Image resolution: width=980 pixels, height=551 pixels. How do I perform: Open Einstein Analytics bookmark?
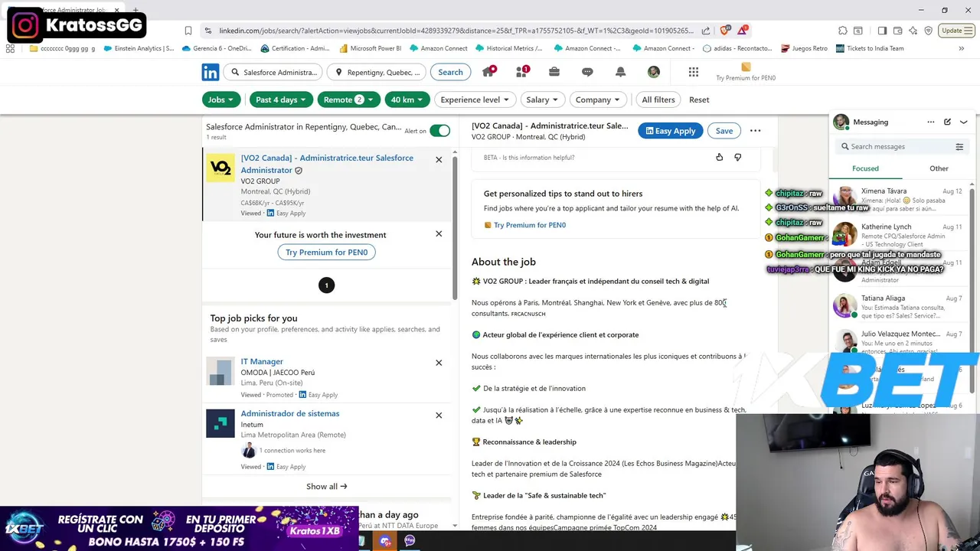click(137, 48)
